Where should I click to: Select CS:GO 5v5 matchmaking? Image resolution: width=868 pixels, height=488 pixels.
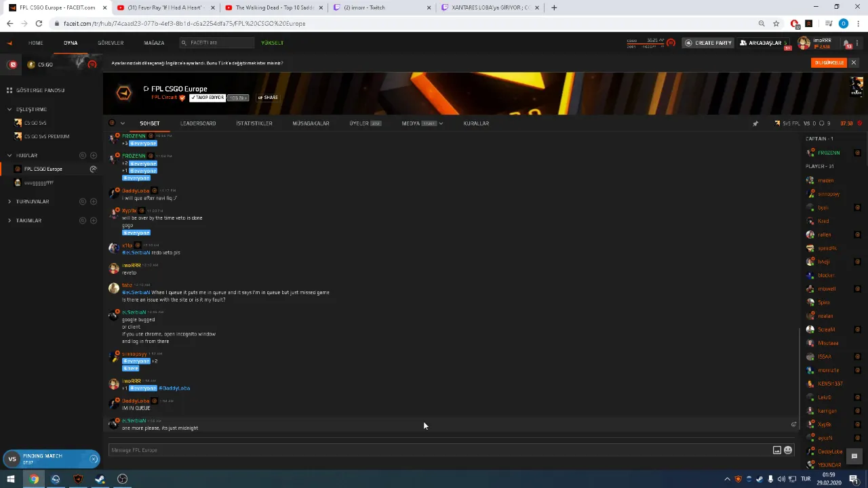pos(35,123)
